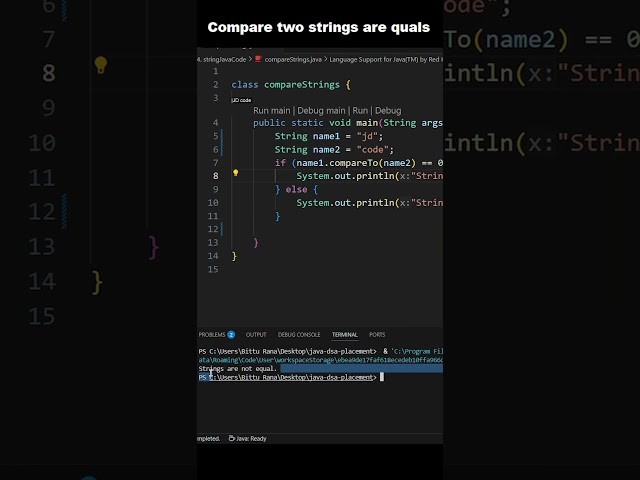The image size is (640, 480).
Task: Click the terminal prompt cursor
Action: (x=382, y=377)
